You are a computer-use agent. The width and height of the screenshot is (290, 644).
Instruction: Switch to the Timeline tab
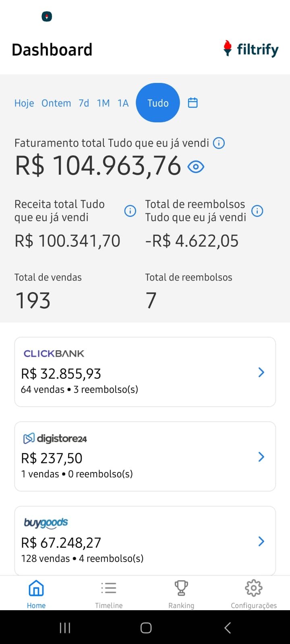tap(109, 594)
